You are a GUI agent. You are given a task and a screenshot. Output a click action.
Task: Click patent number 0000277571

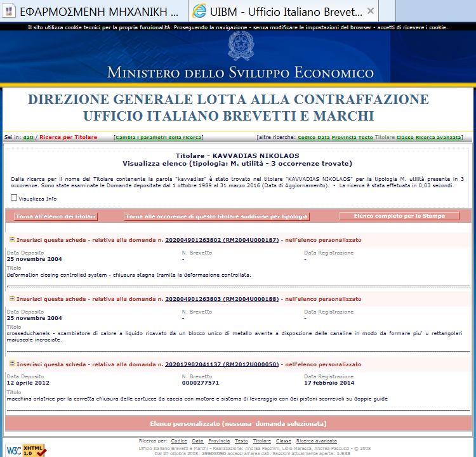(201, 383)
